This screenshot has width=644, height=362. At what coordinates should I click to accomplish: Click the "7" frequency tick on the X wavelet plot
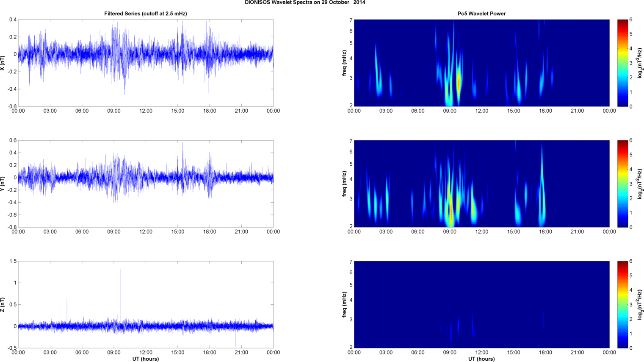(x=351, y=20)
